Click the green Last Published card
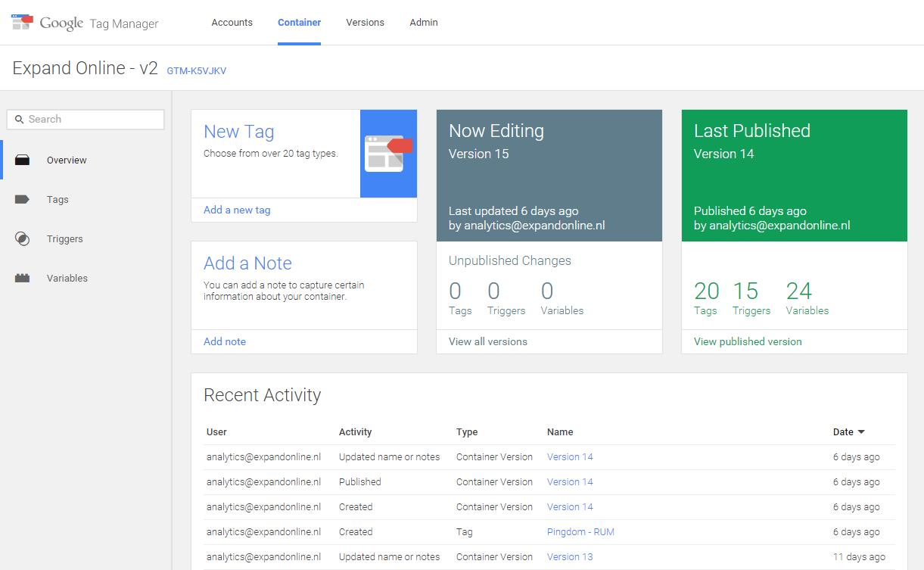This screenshot has height=570, width=924. pos(794,176)
